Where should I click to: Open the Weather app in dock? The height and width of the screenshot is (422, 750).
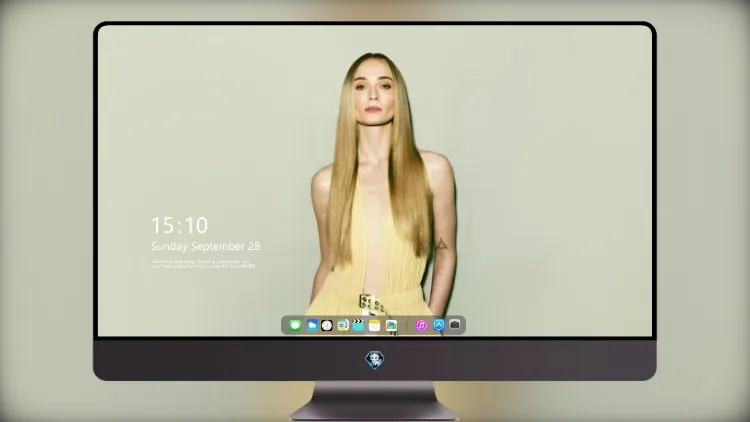click(312, 325)
